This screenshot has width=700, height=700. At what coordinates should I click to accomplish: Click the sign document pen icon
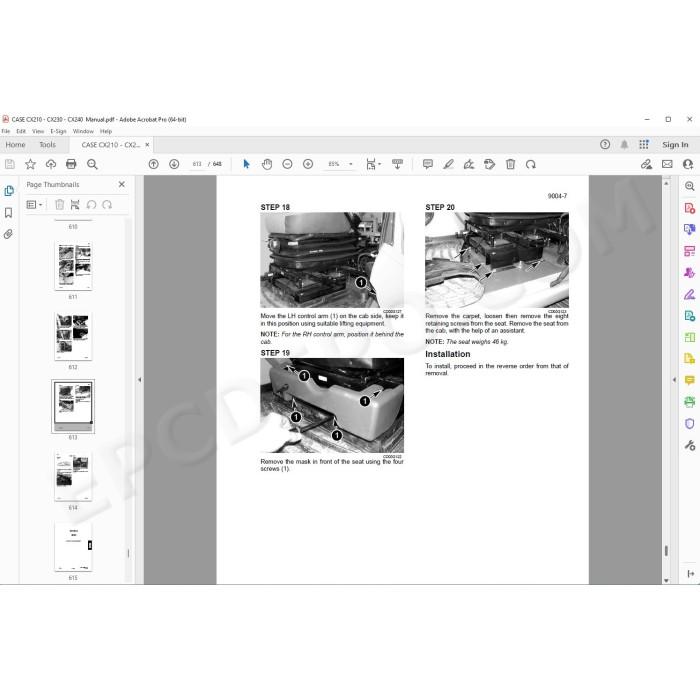coord(469,164)
